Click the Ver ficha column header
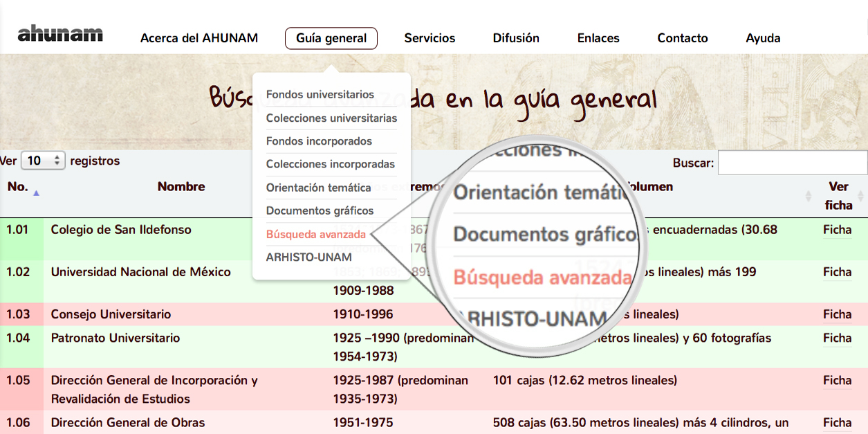 [838, 196]
